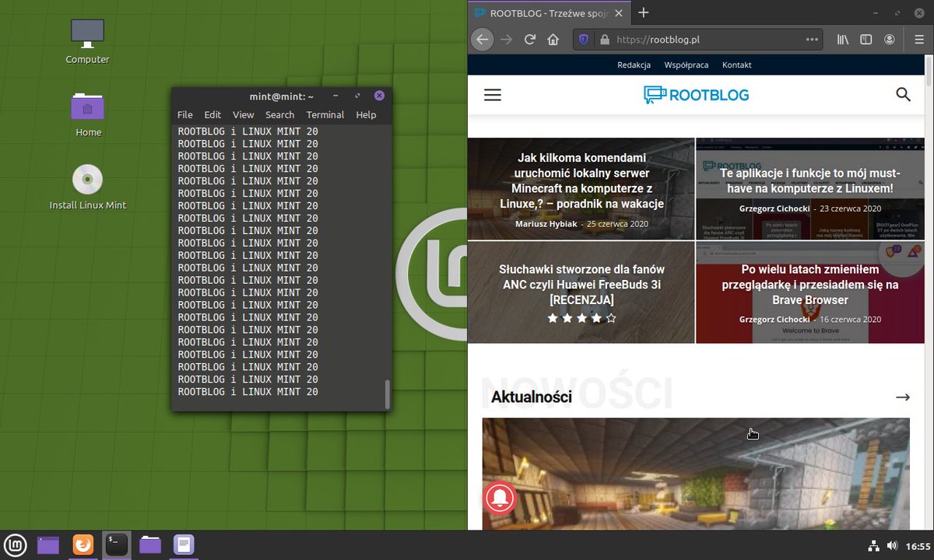This screenshot has width=934, height=560.
Task: Open the Brave Browser article
Action: point(810,285)
